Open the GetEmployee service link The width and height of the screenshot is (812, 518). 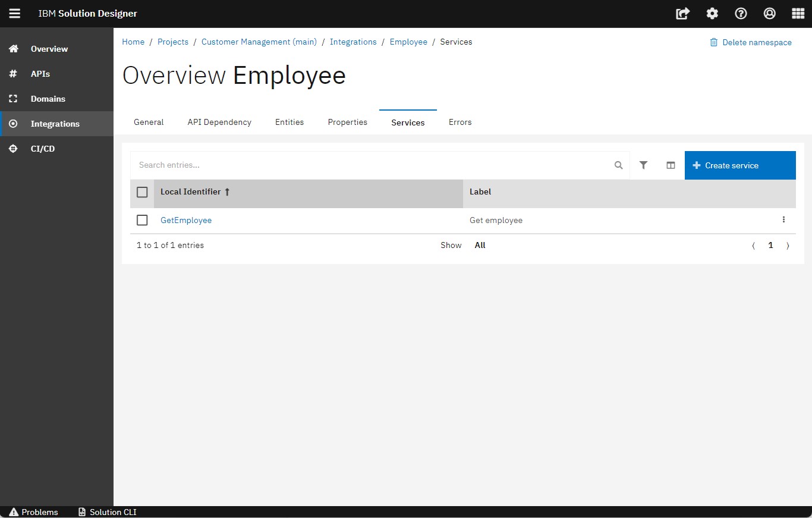(186, 220)
